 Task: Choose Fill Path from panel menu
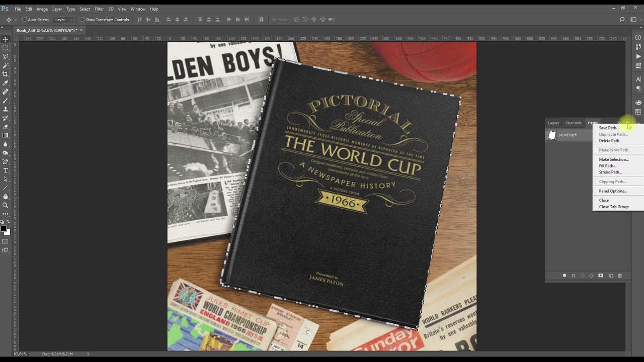[x=607, y=166]
